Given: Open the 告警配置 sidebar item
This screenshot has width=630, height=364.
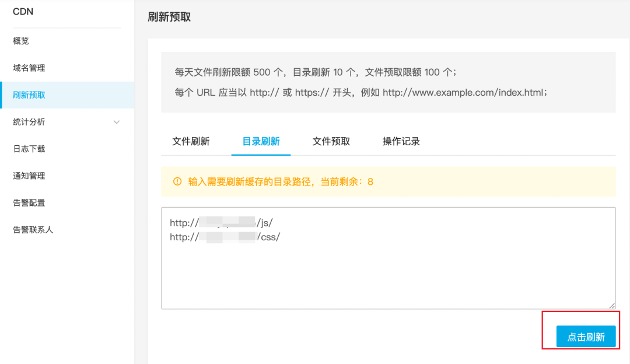Looking at the screenshot, I should click(29, 202).
